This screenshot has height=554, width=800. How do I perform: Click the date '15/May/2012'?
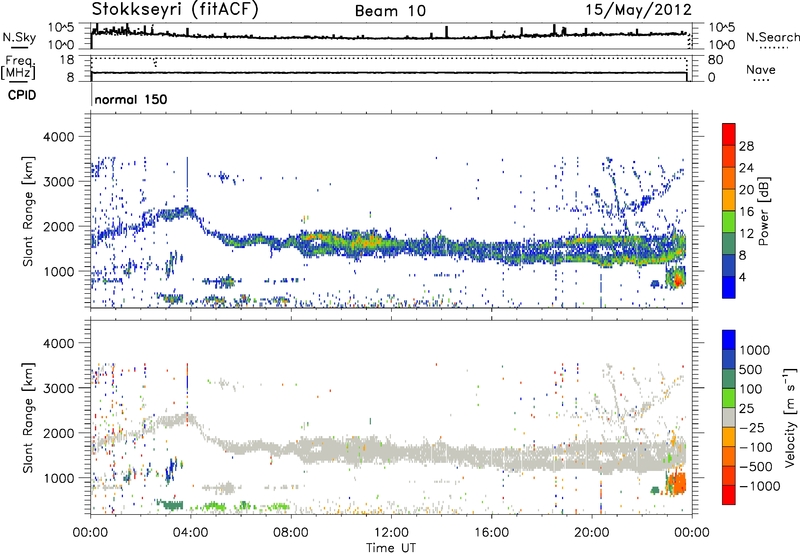point(639,9)
